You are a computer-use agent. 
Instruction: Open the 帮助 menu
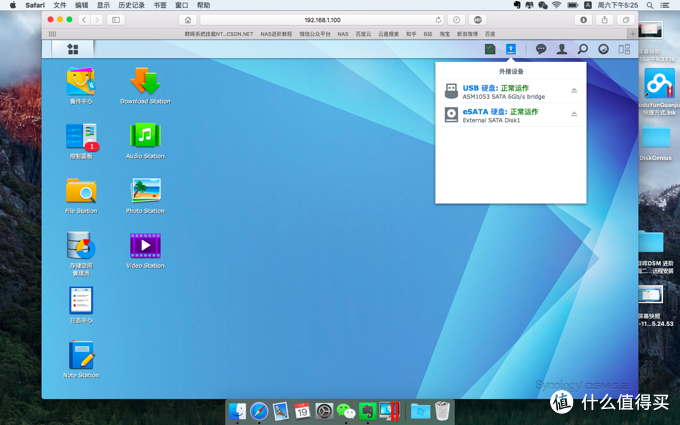click(x=203, y=5)
